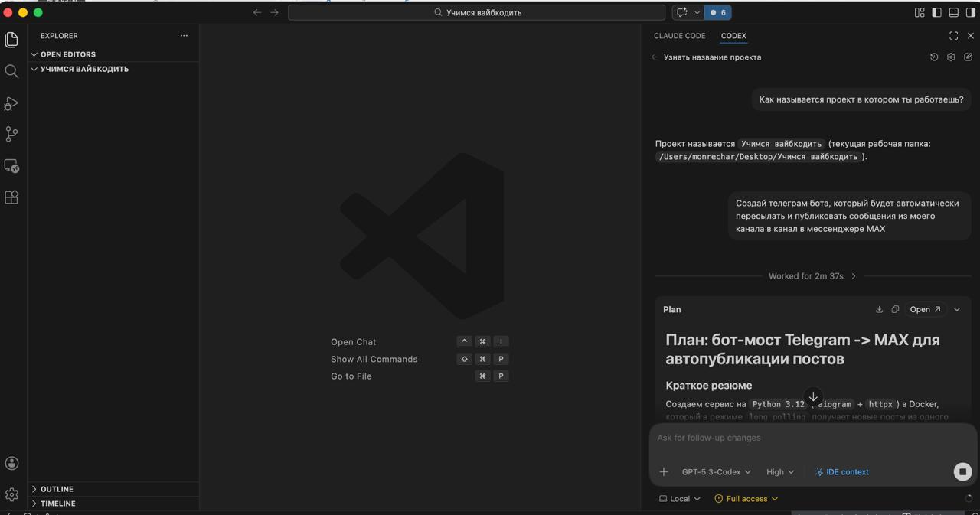The height and width of the screenshot is (515, 980).
Task: Click the Explorer more actions ellipsis
Action: click(x=184, y=36)
